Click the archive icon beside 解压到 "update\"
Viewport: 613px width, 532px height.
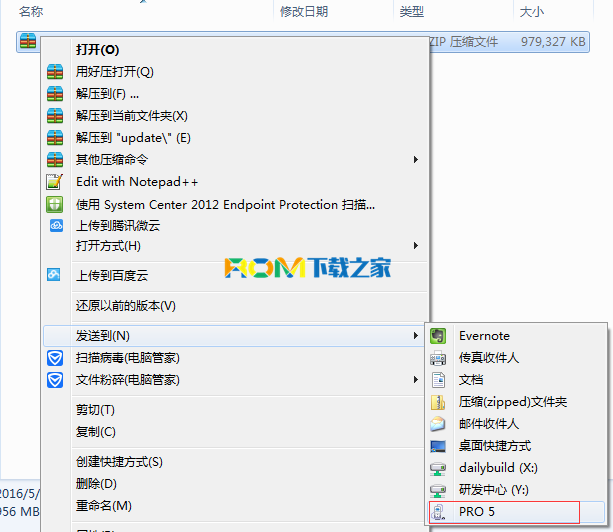pos(55,138)
